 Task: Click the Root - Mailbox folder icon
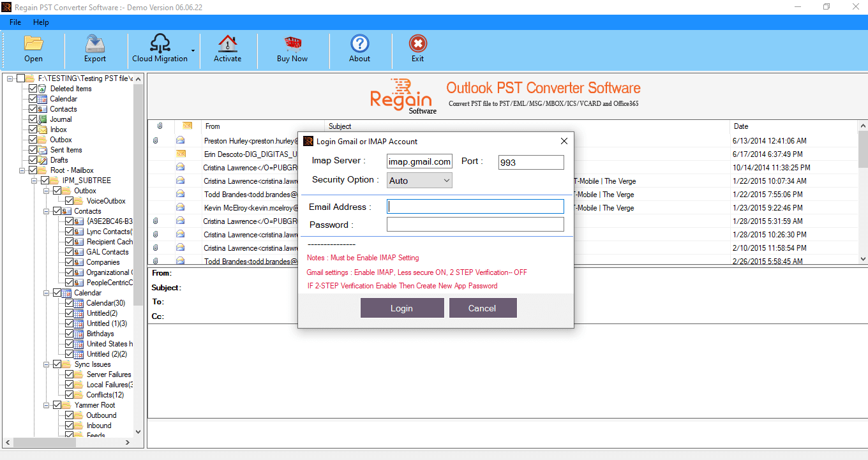(x=43, y=170)
